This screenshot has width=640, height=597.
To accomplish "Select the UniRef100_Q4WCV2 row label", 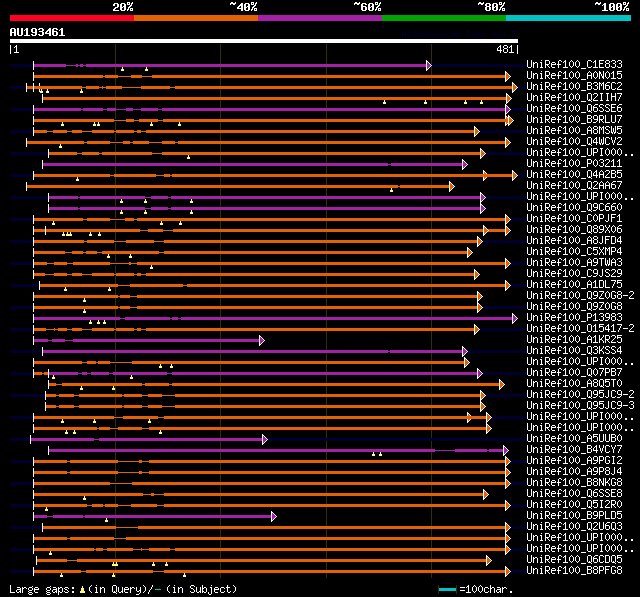I will [574, 142].
